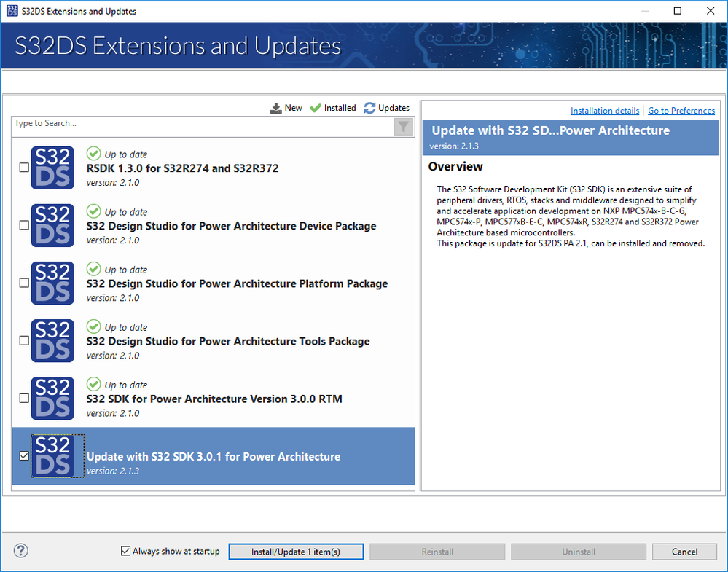
Task: Close the S32DS Extensions and Updates window
Action: pyautogui.click(x=711, y=11)
